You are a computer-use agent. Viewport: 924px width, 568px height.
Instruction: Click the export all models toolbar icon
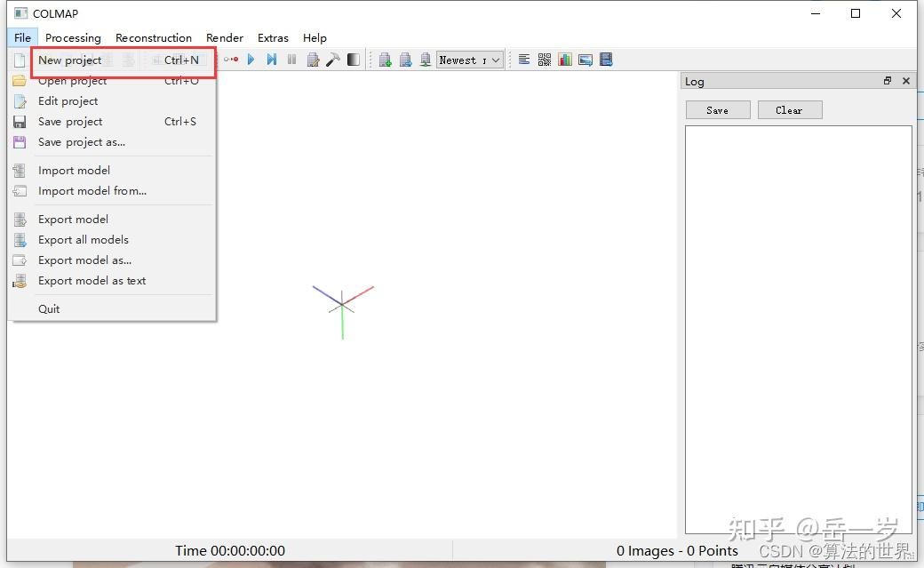point(426,60)
